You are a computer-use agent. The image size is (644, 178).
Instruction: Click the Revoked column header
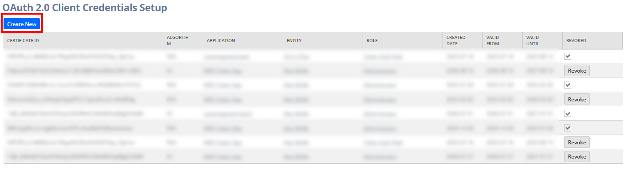[x=593, y=40]
